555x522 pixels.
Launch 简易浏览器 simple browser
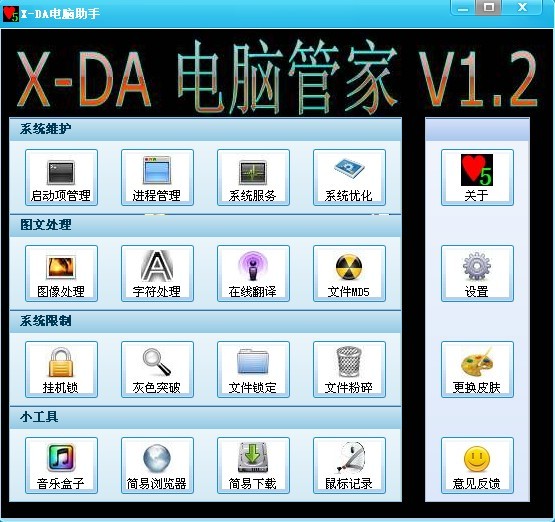click(x=157, y=465)
